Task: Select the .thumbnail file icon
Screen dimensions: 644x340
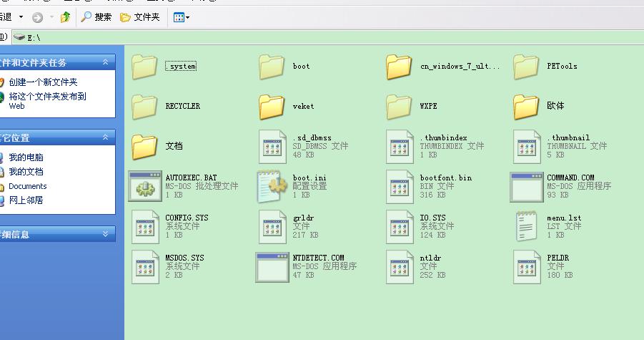Action: pos(527,147)
